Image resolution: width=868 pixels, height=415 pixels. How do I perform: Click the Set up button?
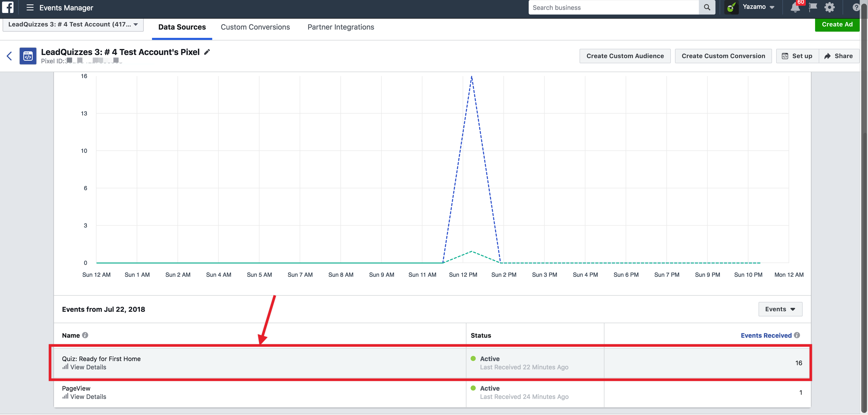797,56
